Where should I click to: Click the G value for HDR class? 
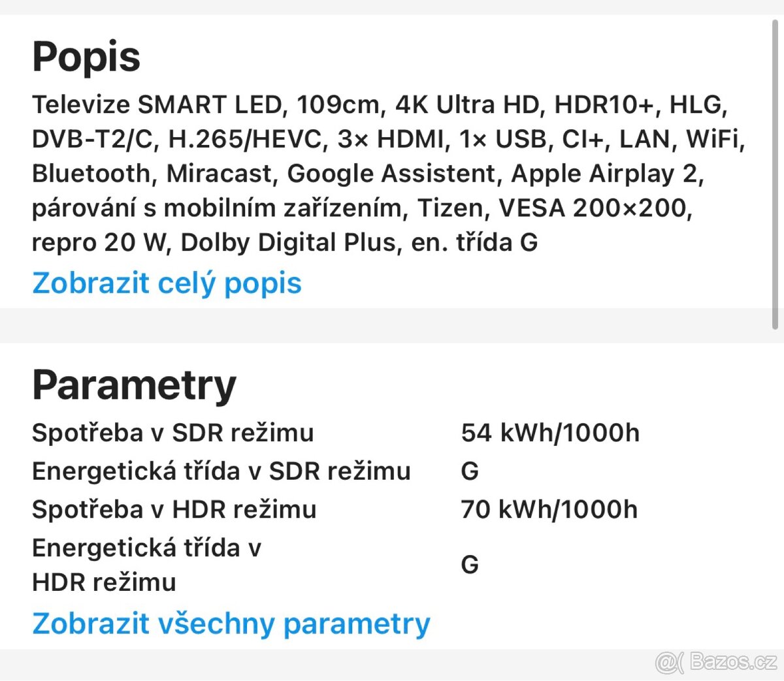click(470, 565)
